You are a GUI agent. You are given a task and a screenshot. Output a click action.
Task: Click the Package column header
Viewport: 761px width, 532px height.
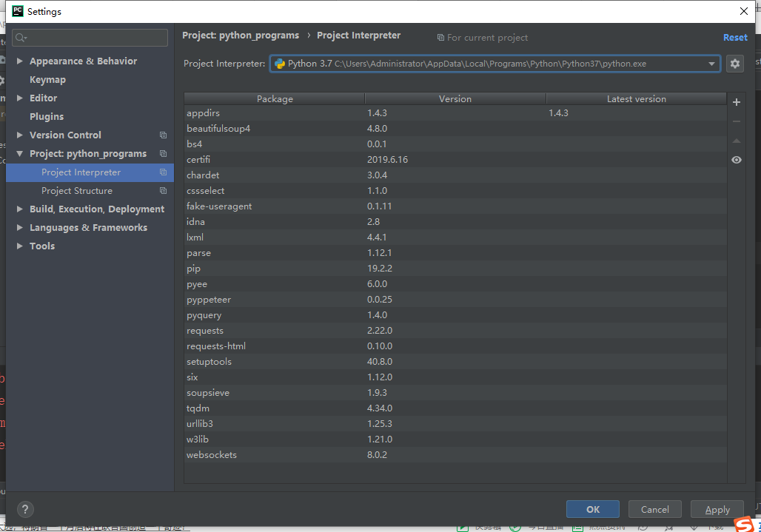(x=275, y=99)
